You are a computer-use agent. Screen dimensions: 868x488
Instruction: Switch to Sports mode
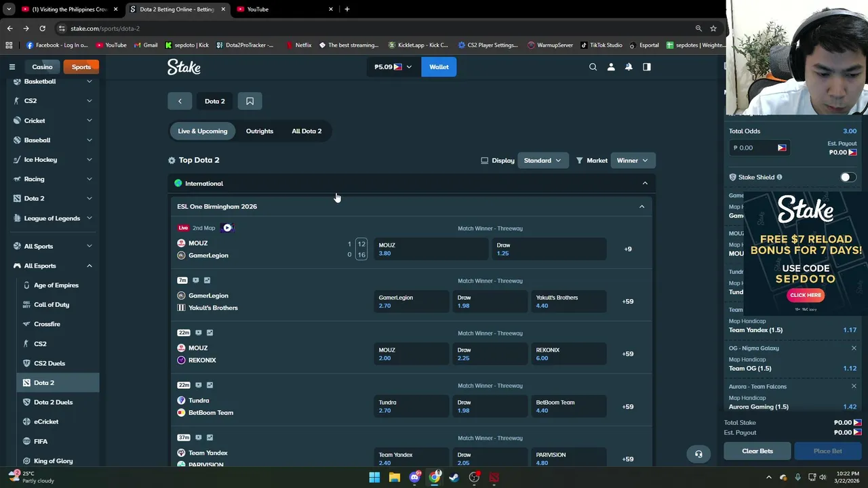point(81,66)
